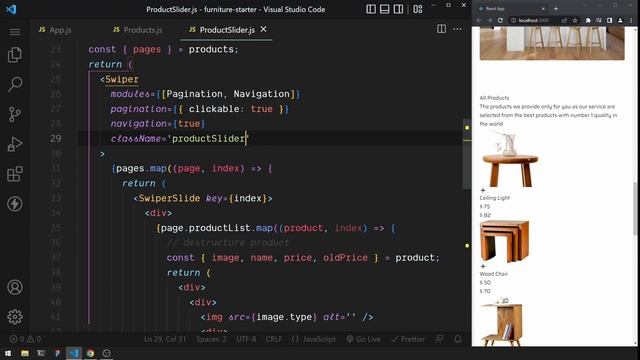This screenshot has height=360, width=640.
Task: Click the Ceiling Light product image
Action: [x=509, y=159]
